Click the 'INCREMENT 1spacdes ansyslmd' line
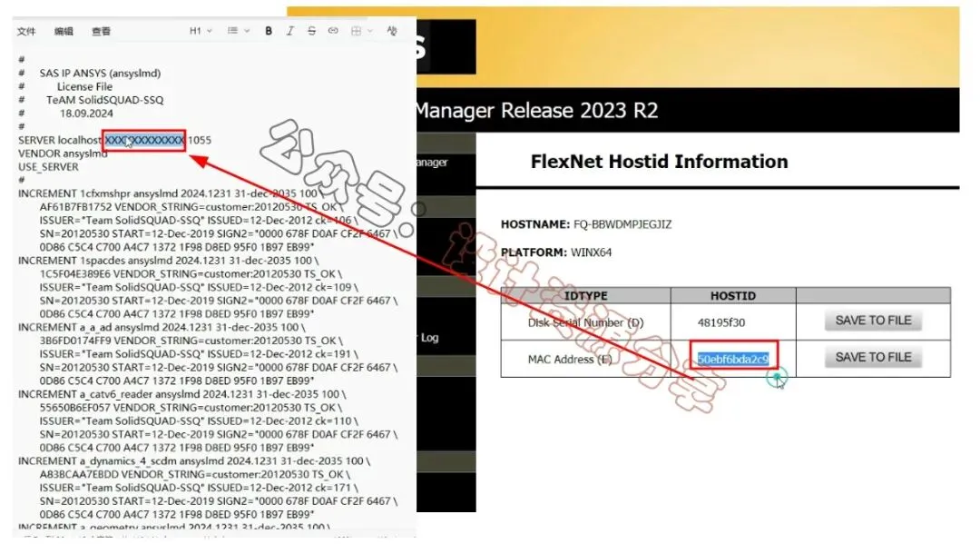 pos(168,260)
